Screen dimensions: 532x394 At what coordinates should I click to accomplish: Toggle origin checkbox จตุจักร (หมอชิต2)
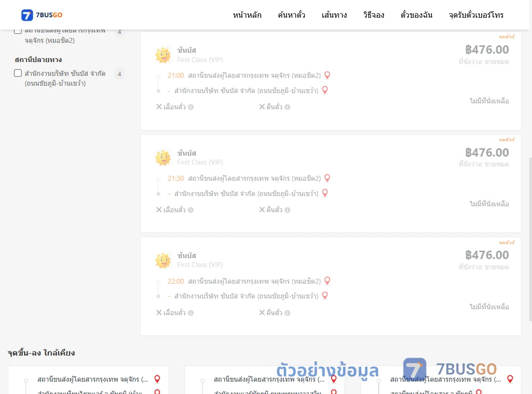click(18, 31)
